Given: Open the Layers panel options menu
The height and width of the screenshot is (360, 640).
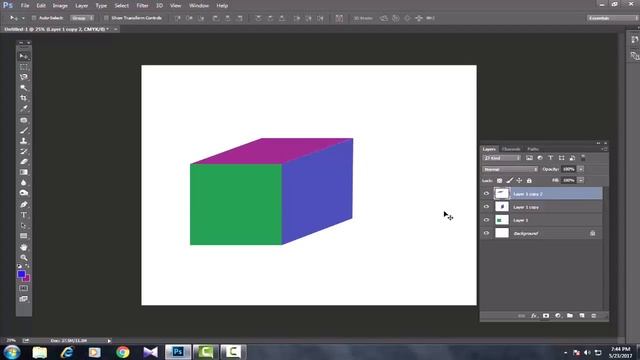Looking at the screenshot, I should (604, 149).
